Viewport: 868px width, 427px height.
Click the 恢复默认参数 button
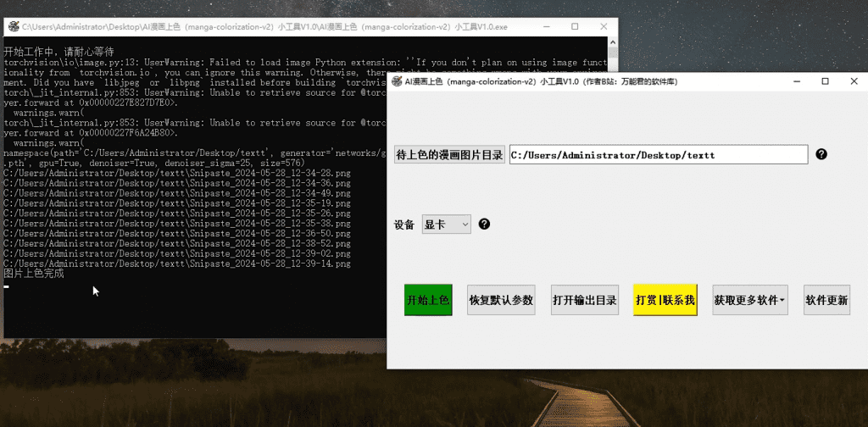[x=501, y=300]
